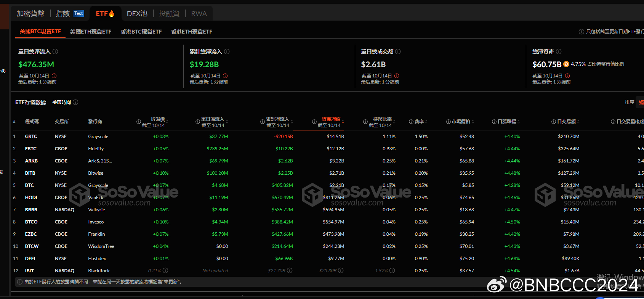The width and height of the screenshot is (644, 299).
Task: Open the HODL ticker row
Action: coord(32,198)
